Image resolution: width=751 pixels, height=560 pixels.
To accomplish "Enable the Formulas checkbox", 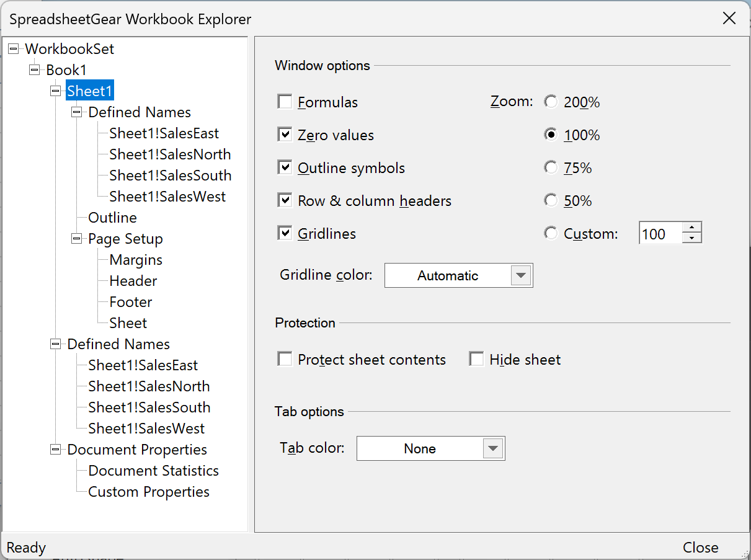I will [285, 101].
